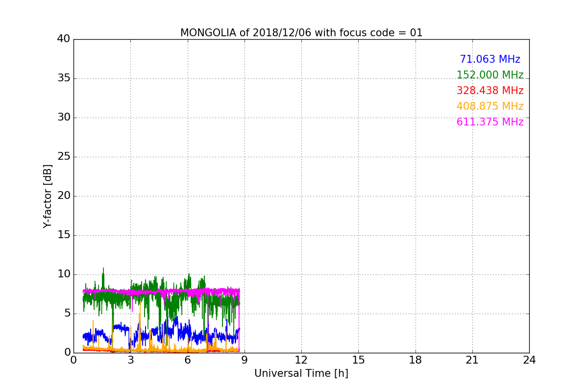The width and height of the screenshot is (588, 392).
Task: Select the 71.063 MHz legend label
Action: tap(490, 59)
